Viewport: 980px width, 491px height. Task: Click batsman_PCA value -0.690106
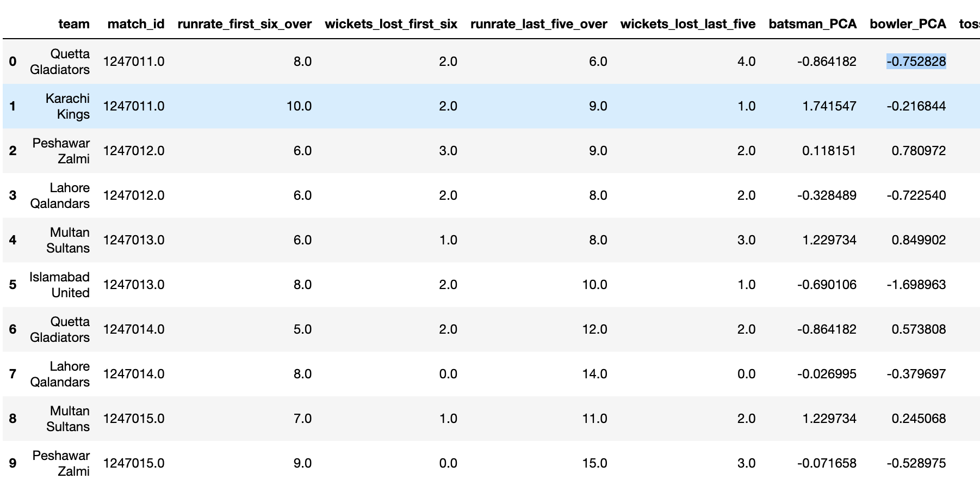827,285
